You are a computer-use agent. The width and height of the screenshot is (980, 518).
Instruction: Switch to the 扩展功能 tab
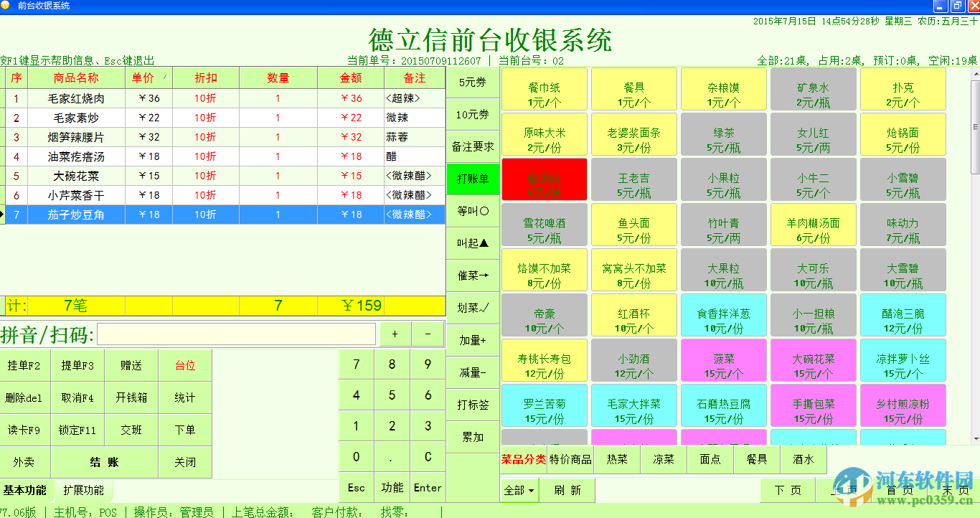click(84, 491)
